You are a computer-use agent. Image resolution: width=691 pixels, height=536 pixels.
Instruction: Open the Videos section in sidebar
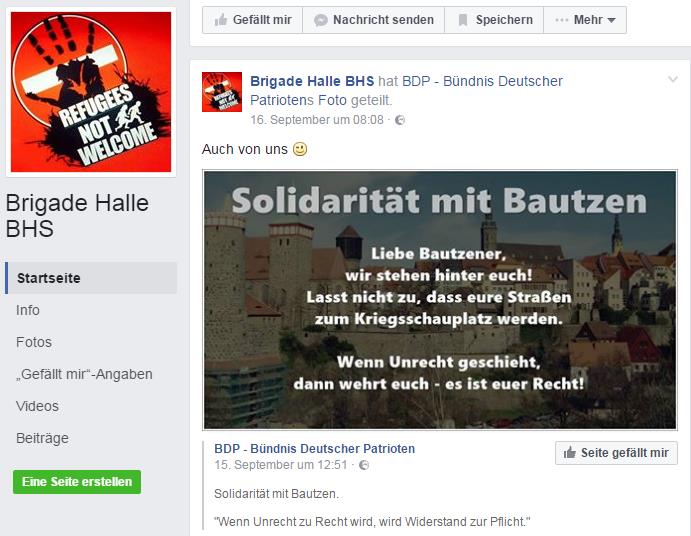37,406
